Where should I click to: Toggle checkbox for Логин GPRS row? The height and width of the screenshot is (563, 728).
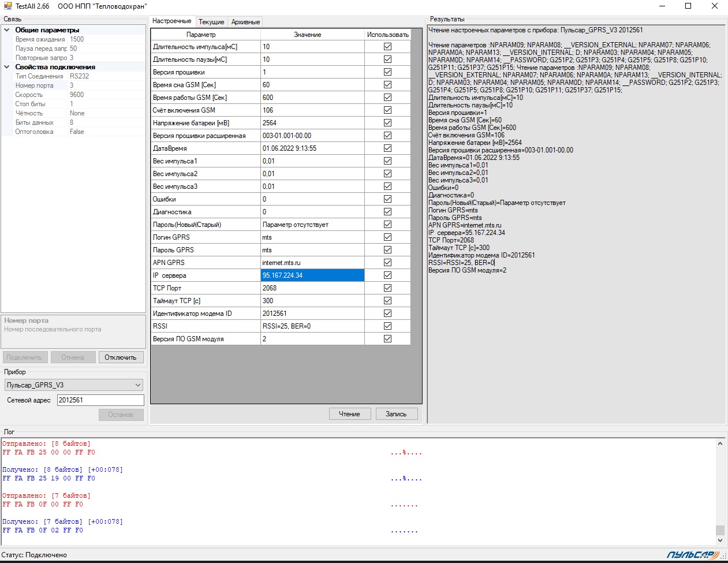pyautogui.click(x=387, y=237)
